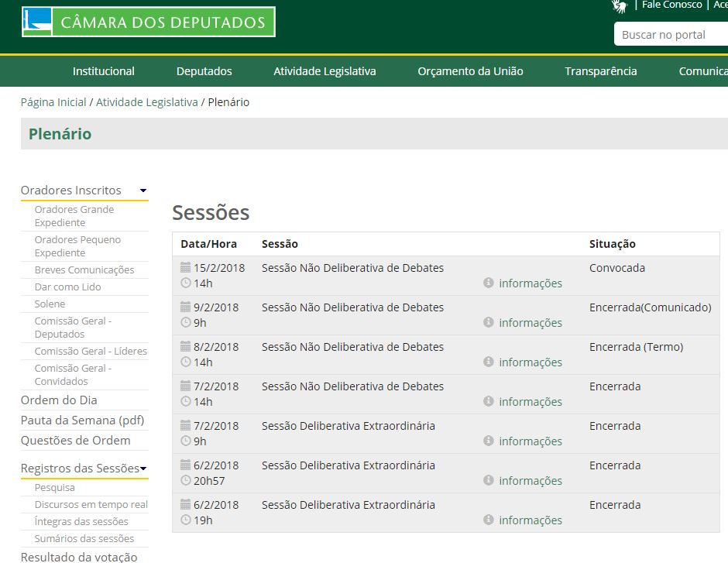This screenshot has height=563, width=728.
Task: Click the Convocada status text
Action: (617, 268)
